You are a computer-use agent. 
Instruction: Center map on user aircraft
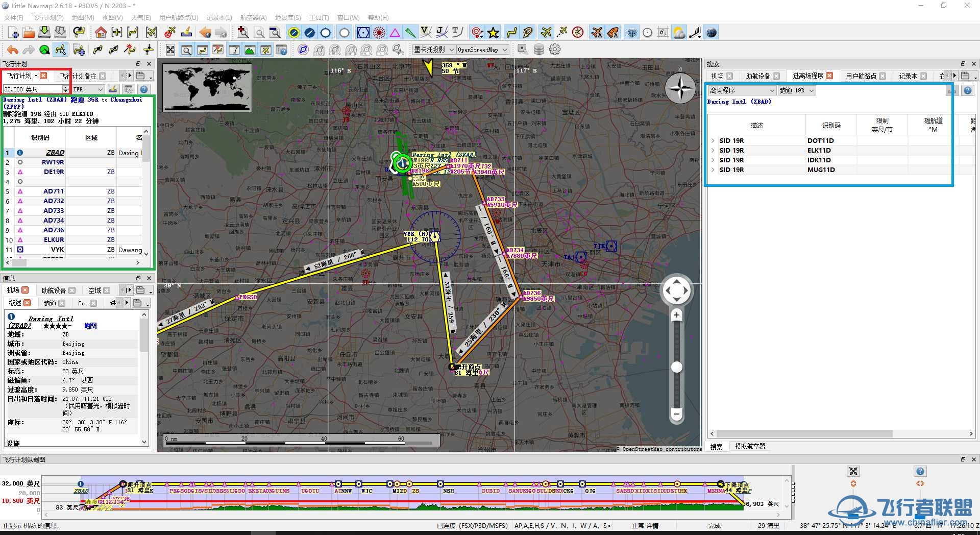point(151,33)
